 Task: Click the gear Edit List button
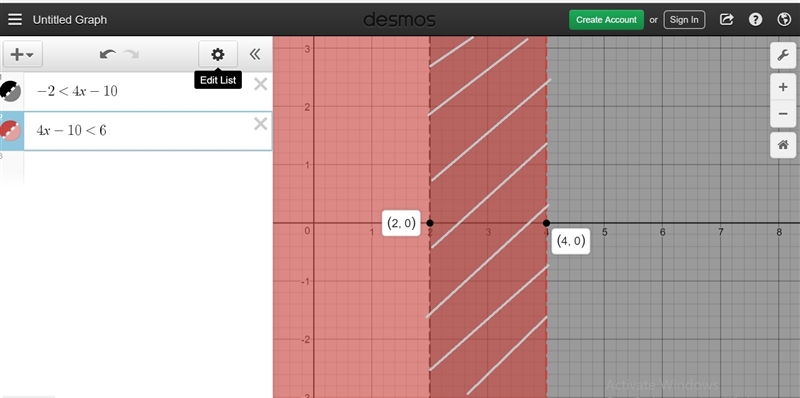[x=218, y=54]
